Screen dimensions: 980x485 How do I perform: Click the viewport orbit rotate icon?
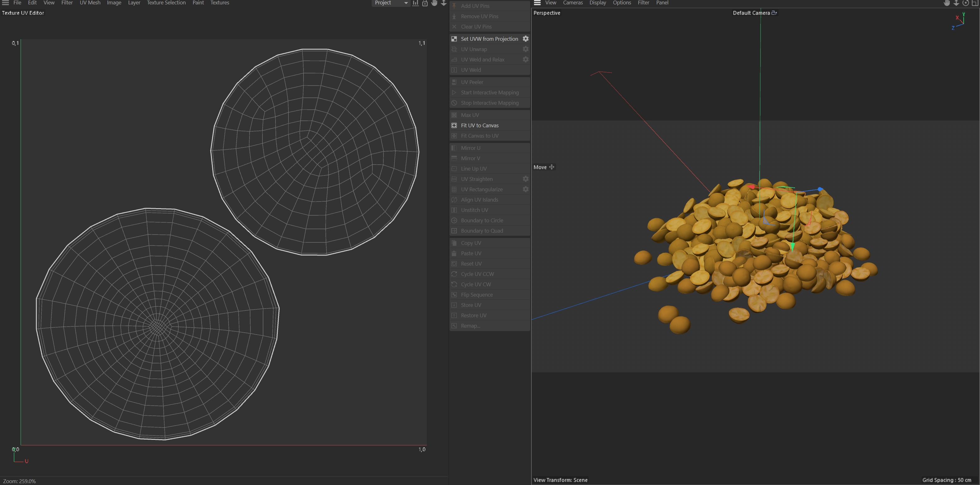click(x=966, y=3)
